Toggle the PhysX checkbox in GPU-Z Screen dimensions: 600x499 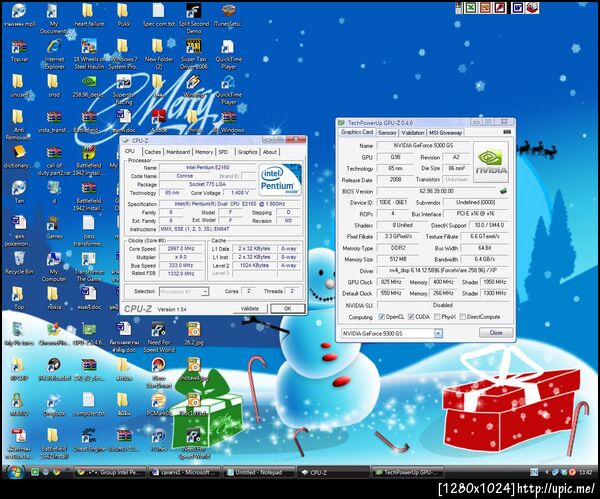click(x=437, y=317)
